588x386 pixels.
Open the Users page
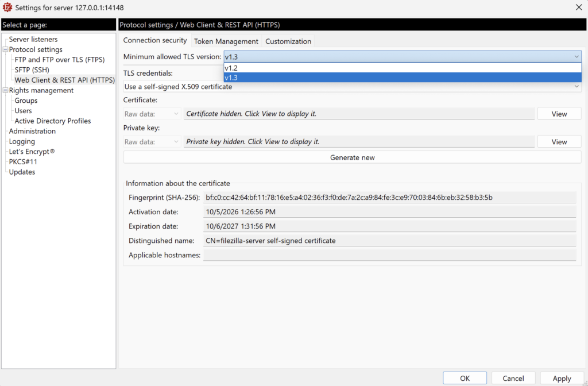[x=23, y=111]
